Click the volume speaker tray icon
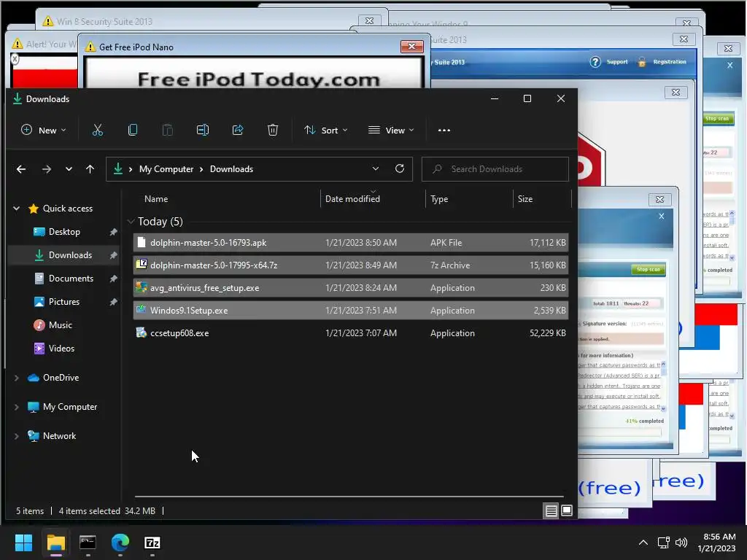Screen dimensions: 747x560 [x=681, y=542]
